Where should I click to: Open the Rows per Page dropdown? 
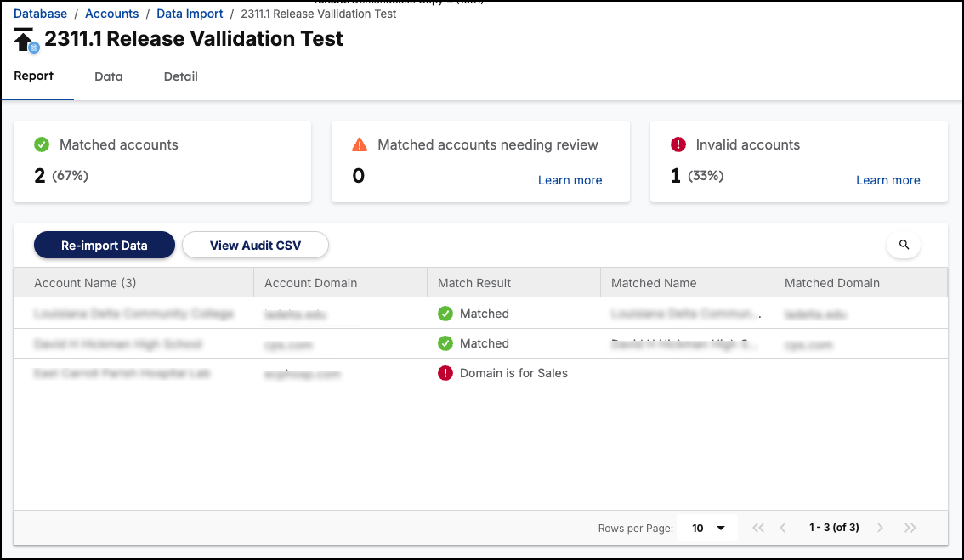tap(707, 528)
